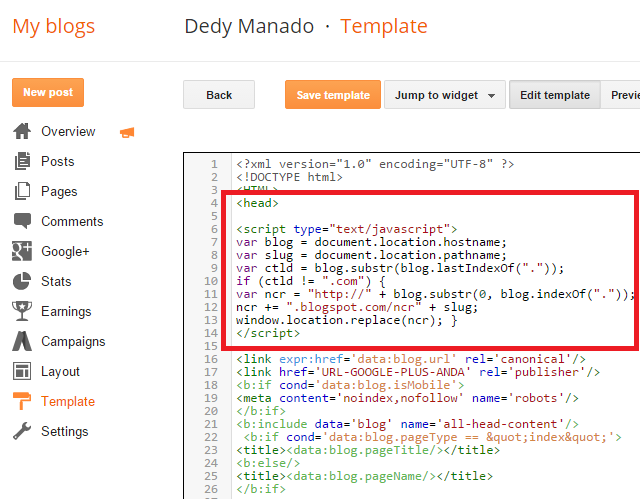
Task: Click the data:blog.pageTitle title line
Action: point(368,450)
